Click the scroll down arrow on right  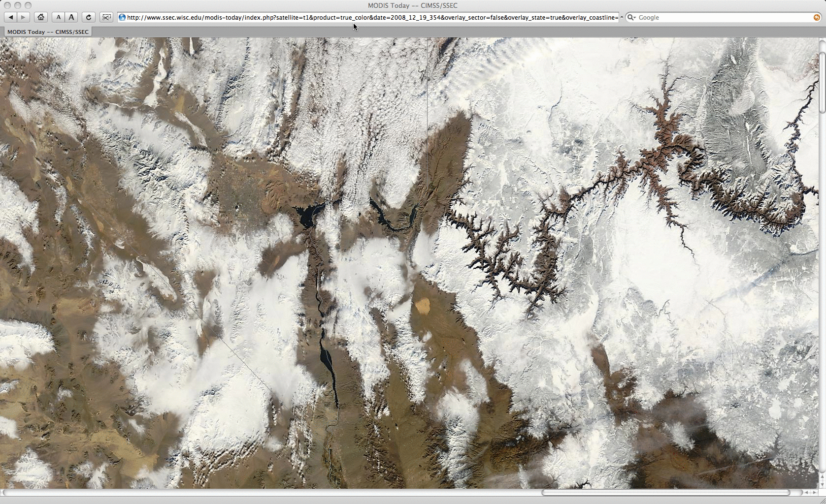[x=822, y=485]
